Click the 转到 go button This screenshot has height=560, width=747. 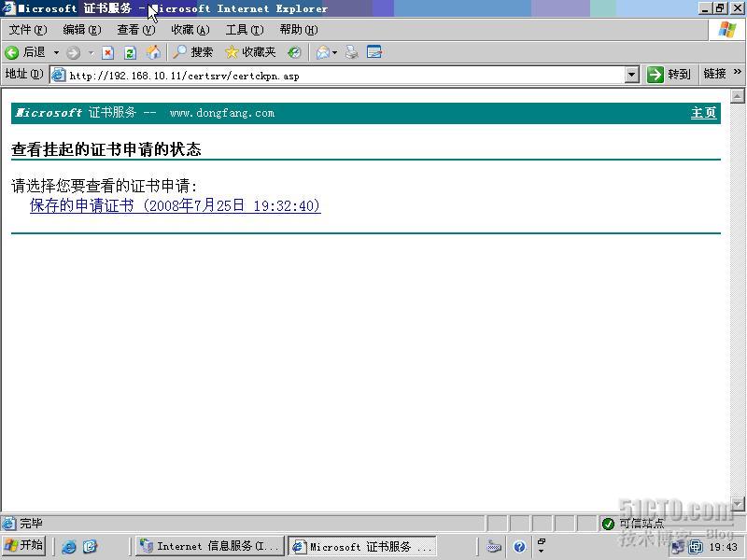tap(669, 75)
